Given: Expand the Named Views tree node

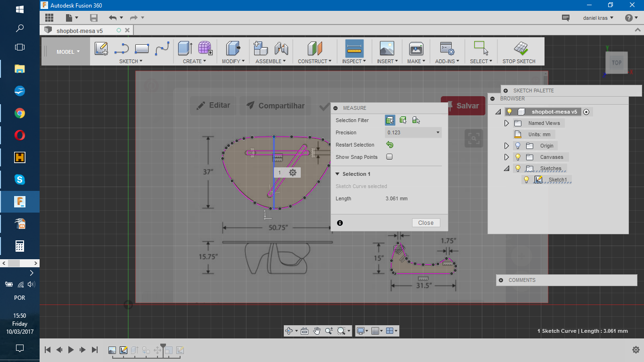Looking at the screenshot, I should (x=507, y=123).
